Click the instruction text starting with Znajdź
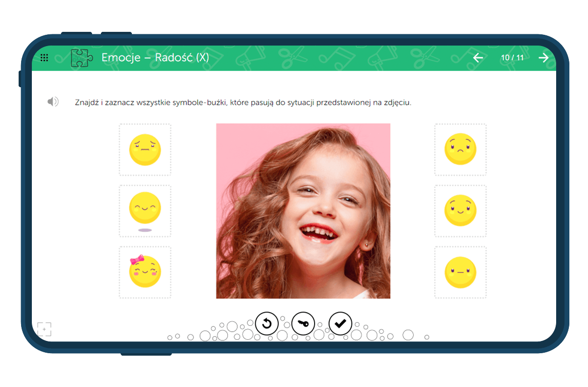588x387 pixels. (243, 103)
